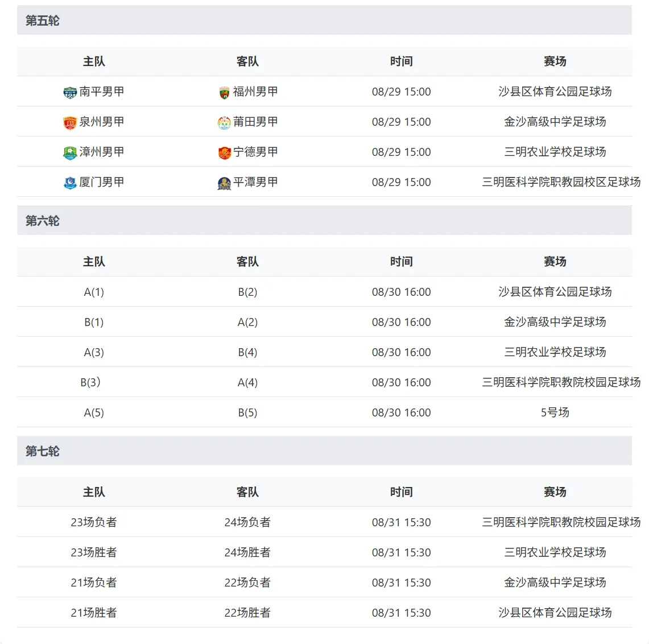Viewport: 649px width, 644px height.
Task: Click the 漳州男甲 team logo
Action: [70, 152]
